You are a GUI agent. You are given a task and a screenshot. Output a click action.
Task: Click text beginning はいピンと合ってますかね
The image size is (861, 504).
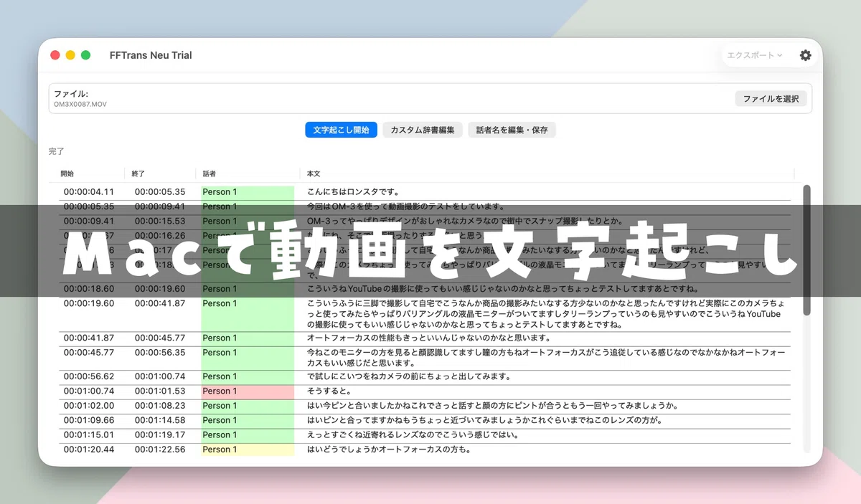tap(484, 420)
